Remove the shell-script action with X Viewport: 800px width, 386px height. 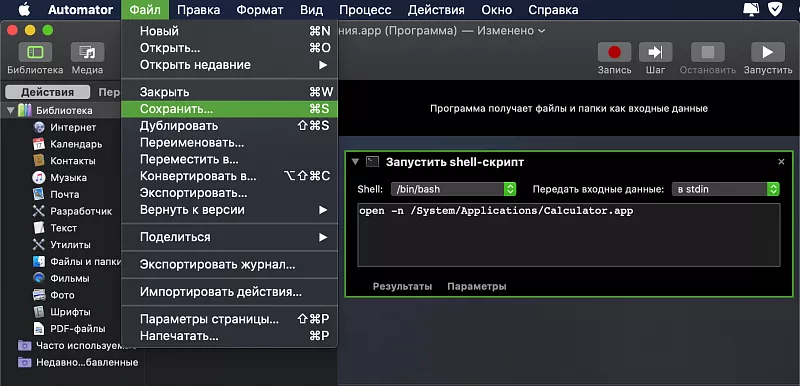coord(781,162)
